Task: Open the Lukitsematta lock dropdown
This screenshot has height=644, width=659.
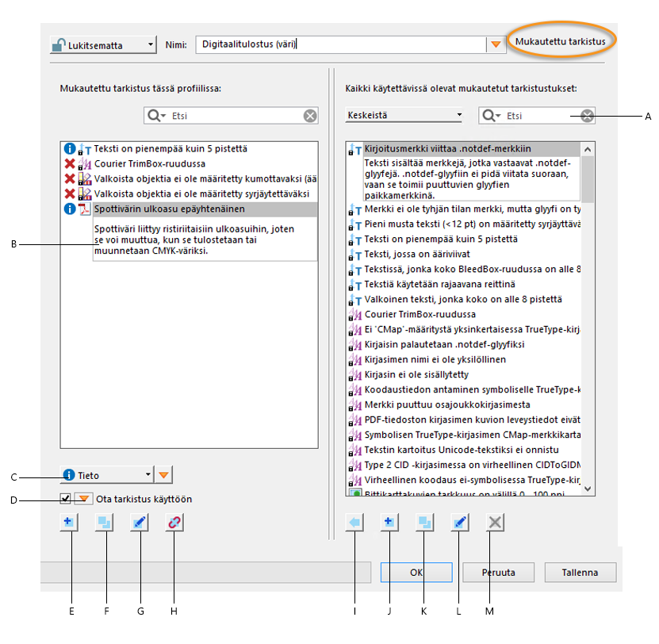Action: 103,44
